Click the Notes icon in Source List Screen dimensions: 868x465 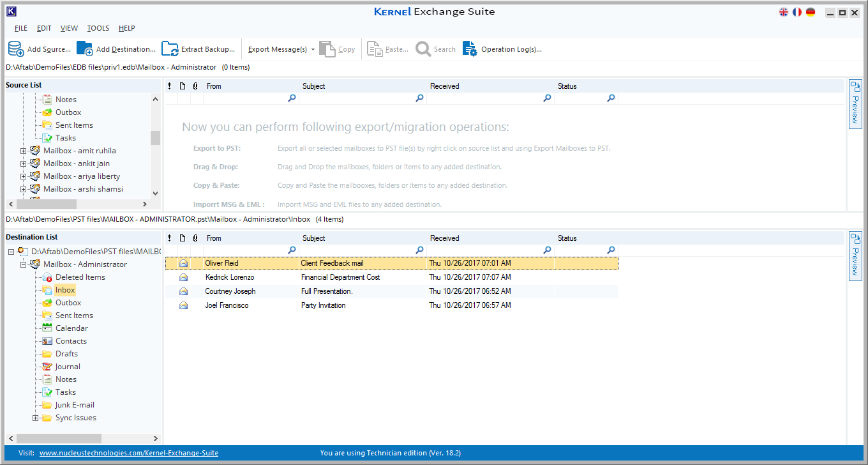(x=47, y=100)
